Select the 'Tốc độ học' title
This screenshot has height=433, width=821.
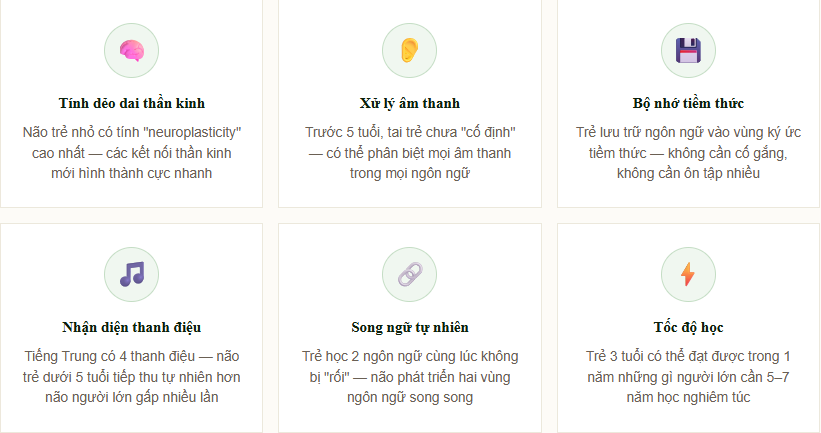point(688,327)
